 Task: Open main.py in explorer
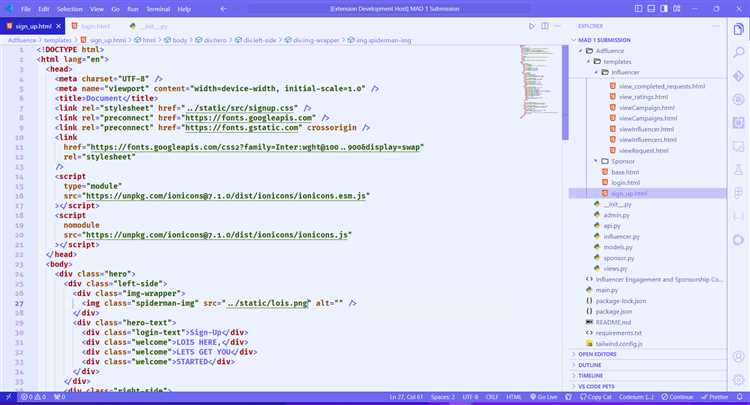[607, 290]
